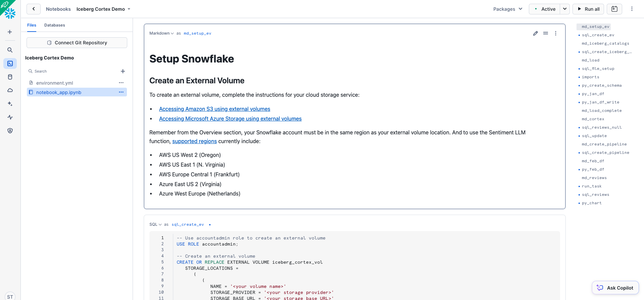Open the Active session dropdown arrow
Screen dimensions: 644x300
[565, 9]
